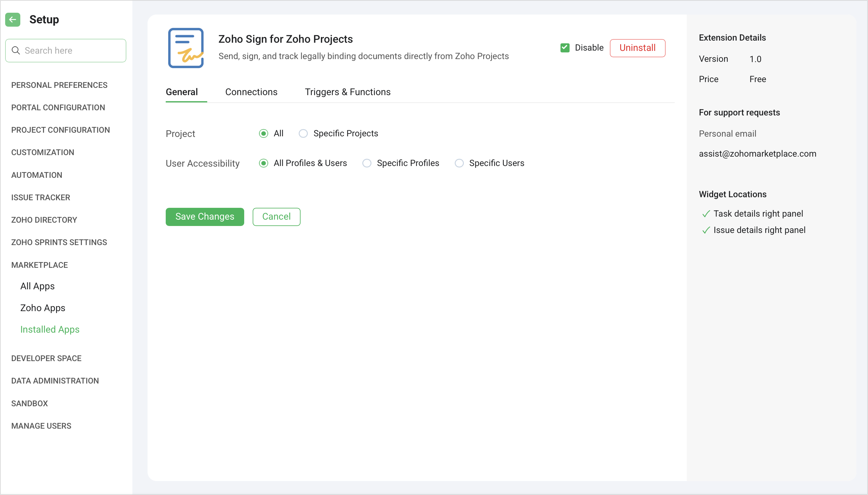The width and height of the screenshot is (868, 495).
Task: Click the Task details right panel checkmark
Action: click(x=706, y=214)
